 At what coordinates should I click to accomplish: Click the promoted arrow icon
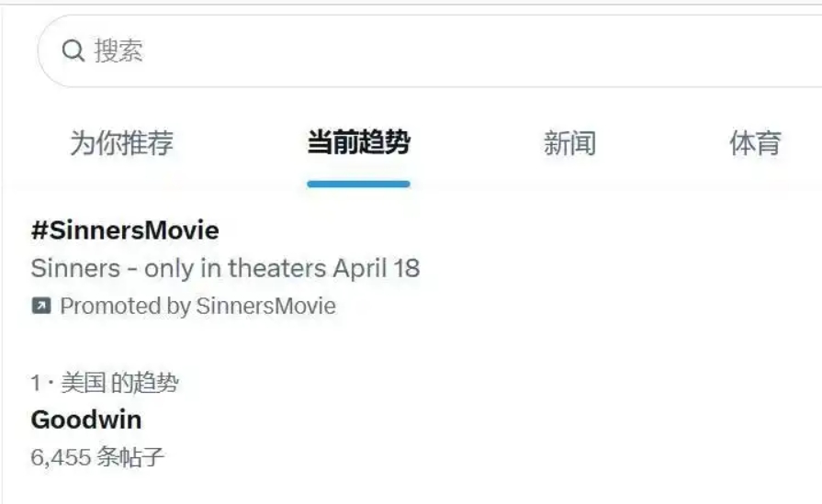pos(41,307)
